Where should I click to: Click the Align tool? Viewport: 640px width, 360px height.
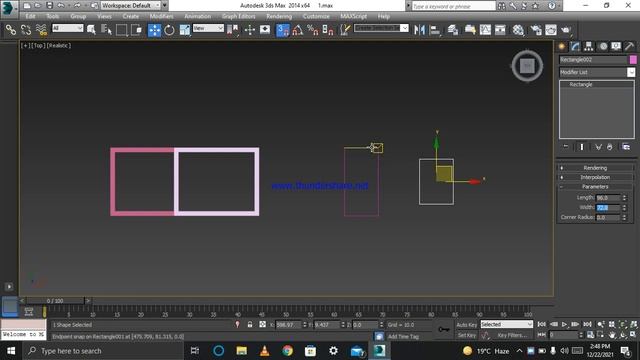pyautogui.click(x=435, y=30)
